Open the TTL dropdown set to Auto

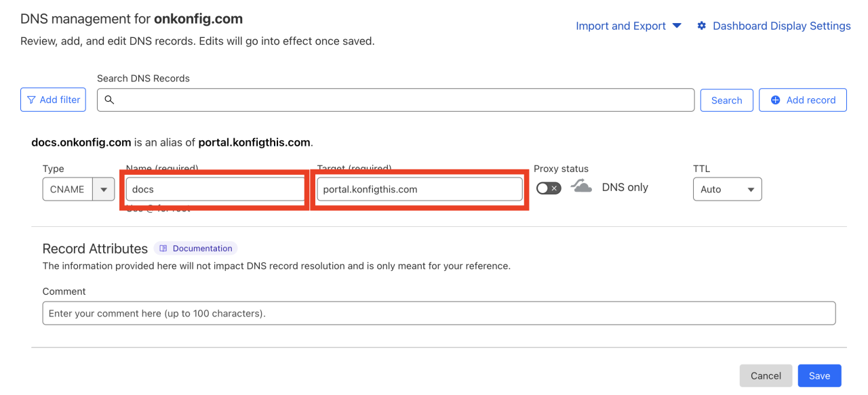[727, 189]
